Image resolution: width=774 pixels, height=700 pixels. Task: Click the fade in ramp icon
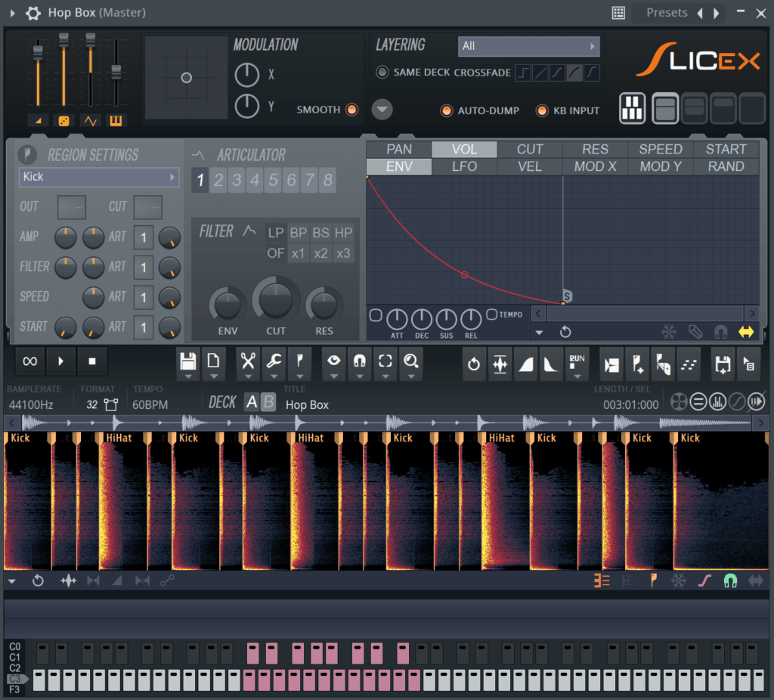[x=525, y=364]
